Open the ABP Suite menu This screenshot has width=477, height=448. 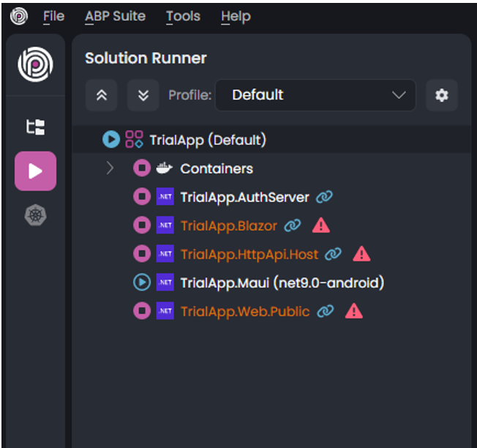click(115, 16)
